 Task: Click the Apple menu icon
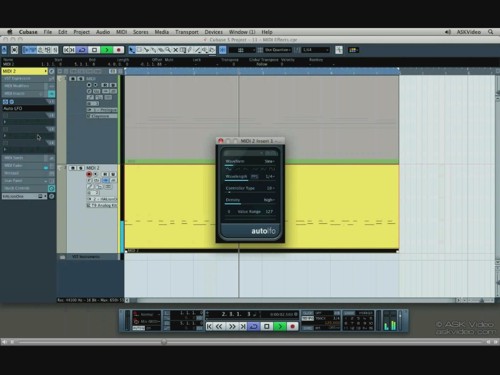point(10,32)
